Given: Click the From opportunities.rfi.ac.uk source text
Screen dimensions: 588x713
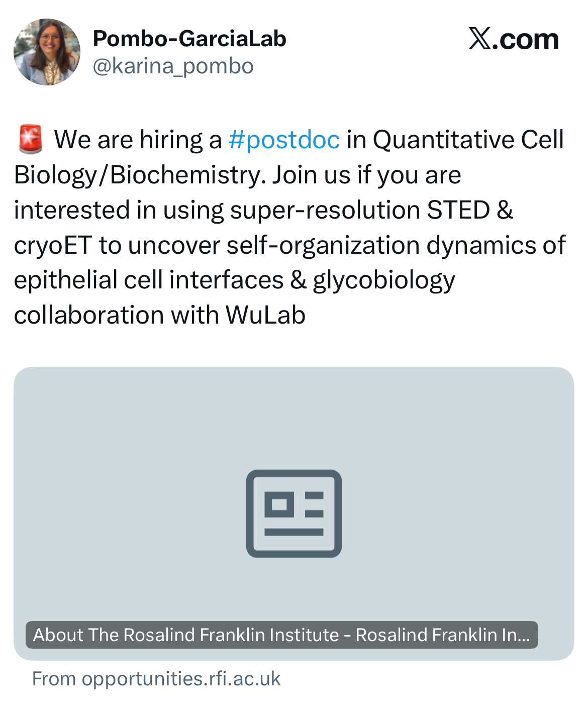Looking at the screenshot, I should pyautogui.click(x=156, y=679).
